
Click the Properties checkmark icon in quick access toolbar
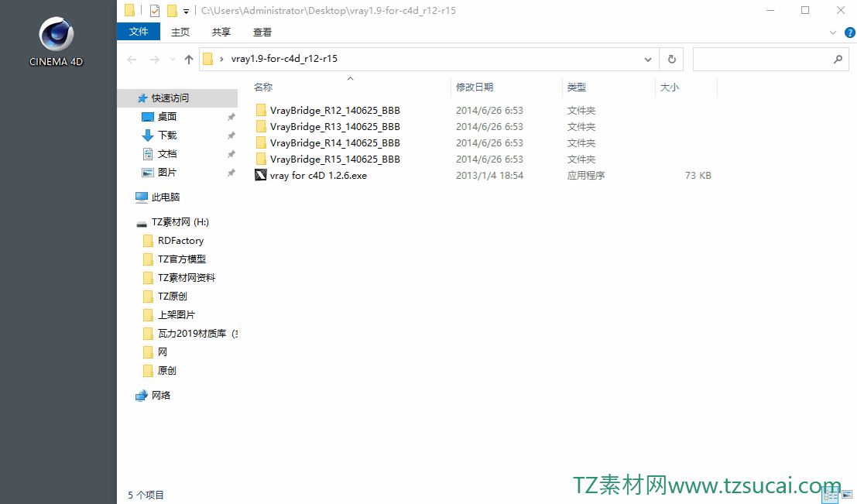point(155,10)
